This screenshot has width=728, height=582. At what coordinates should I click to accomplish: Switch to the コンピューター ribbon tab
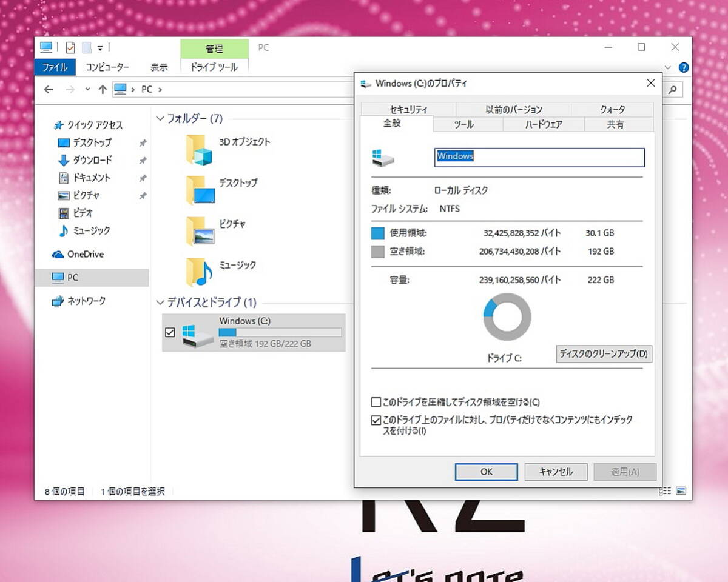pos(107,67)
